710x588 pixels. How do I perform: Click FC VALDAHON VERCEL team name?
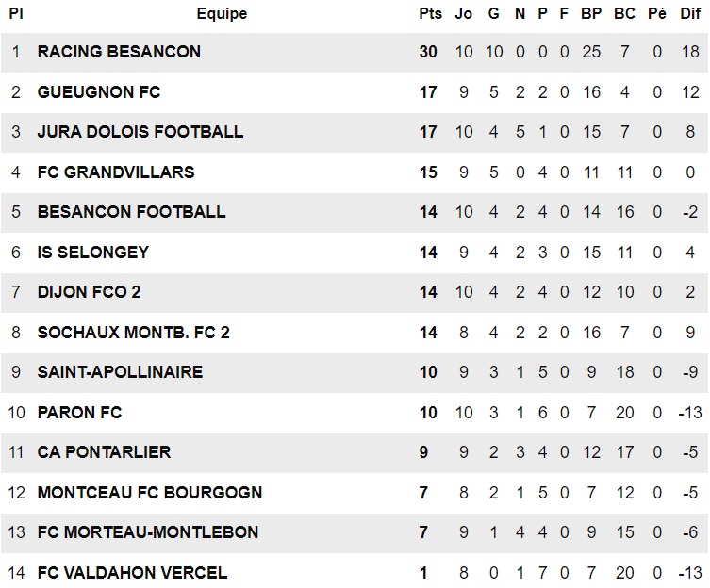(132, 573)
